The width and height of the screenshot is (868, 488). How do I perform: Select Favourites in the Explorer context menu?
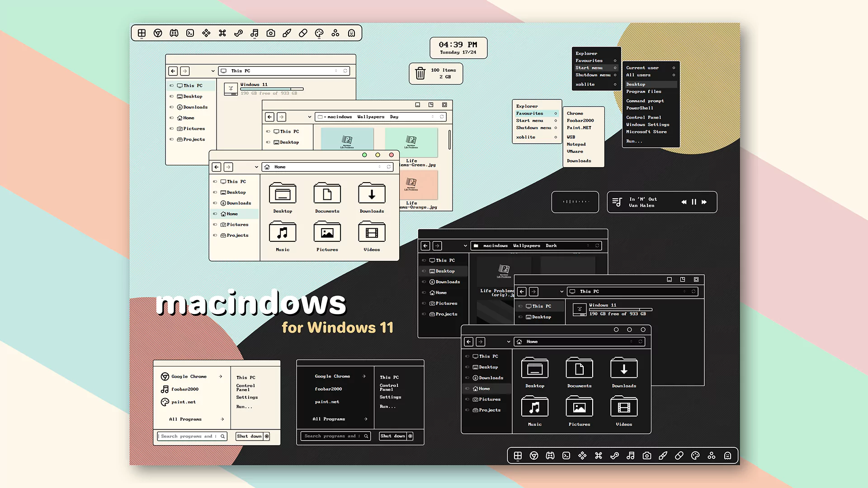(x=529, y=113)
